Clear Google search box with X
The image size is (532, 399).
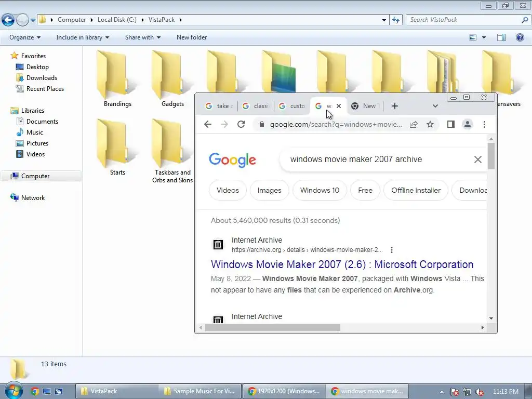tap(478, 159)
